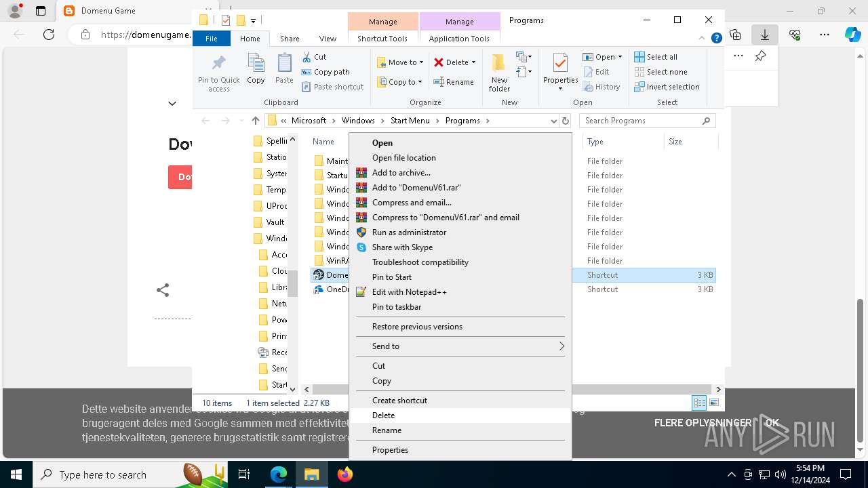Click the Rename ribbon button

click(454, 82)
